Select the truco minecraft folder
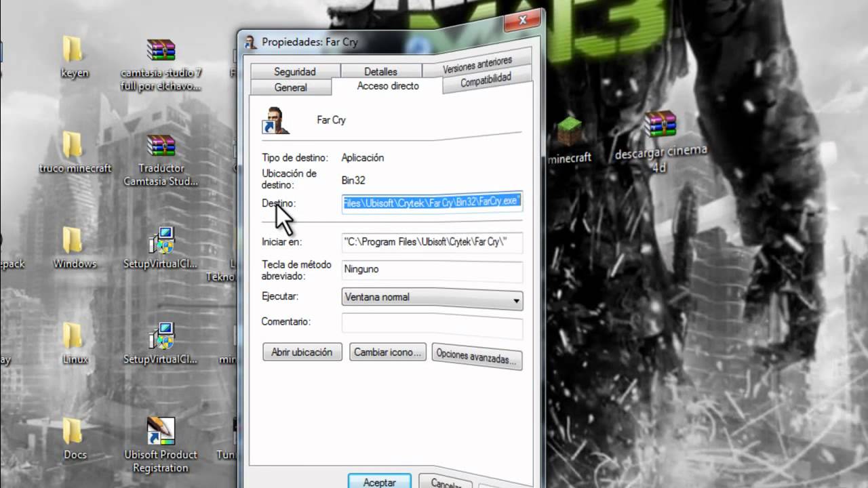Screen dimensions: 868x488 click(73, 145)
